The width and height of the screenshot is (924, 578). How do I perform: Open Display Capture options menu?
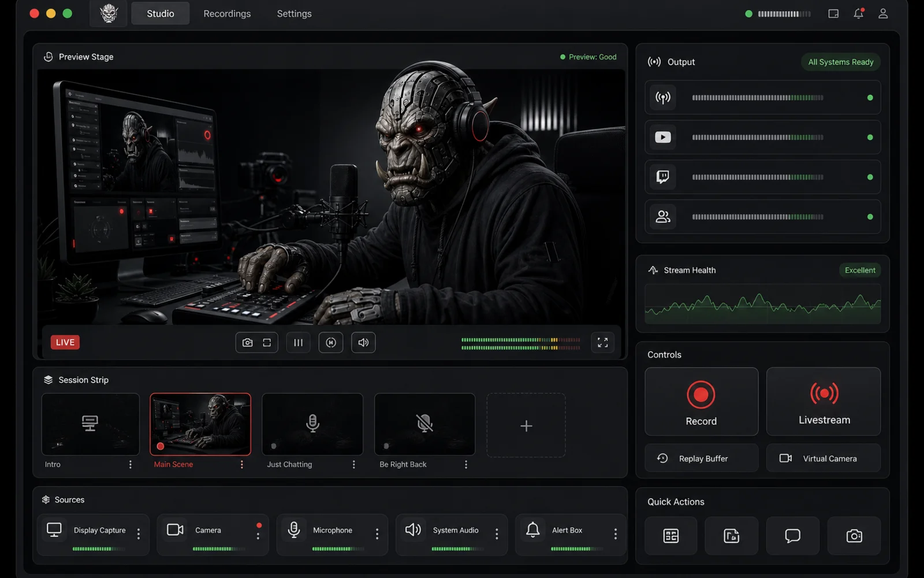pos(139,534)
